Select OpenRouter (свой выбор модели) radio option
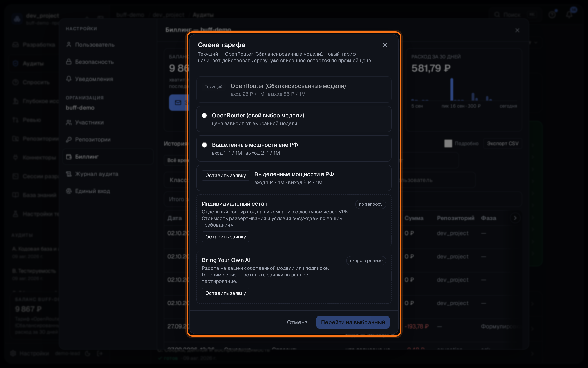 [204, 116]
